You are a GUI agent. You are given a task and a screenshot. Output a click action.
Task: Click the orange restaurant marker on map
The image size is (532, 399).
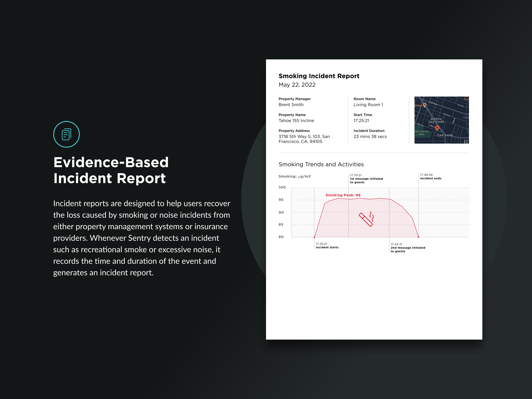point(424,105)
